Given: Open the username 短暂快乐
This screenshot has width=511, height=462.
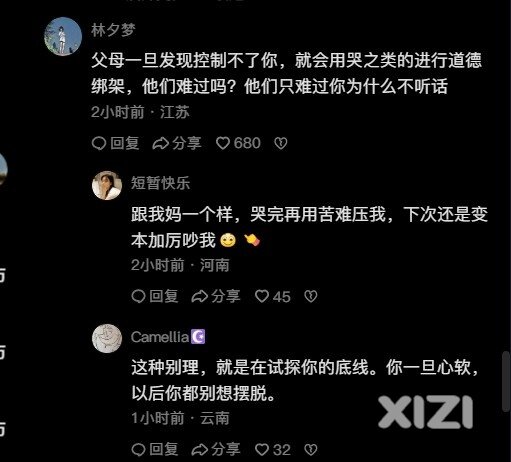Looking at the screenshot, I should 160,183.
